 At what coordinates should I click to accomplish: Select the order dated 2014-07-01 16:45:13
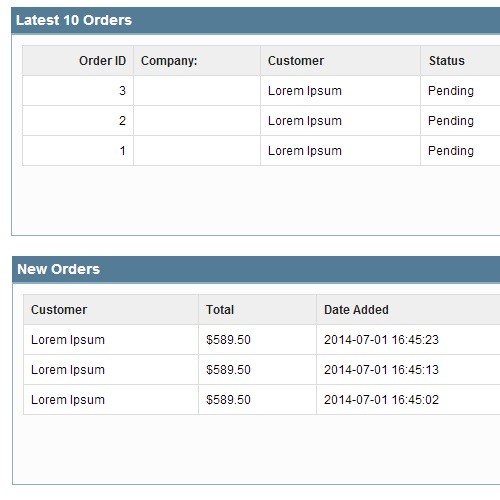point(262,370)
